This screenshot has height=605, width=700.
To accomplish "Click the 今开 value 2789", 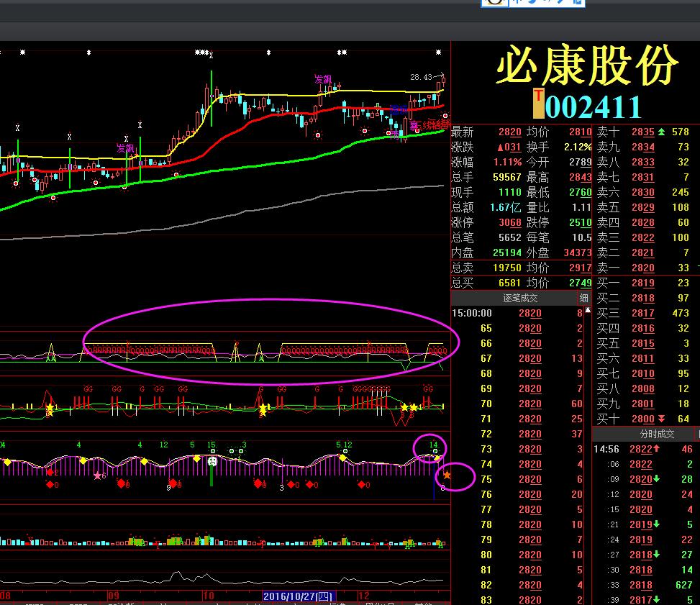I will [581, 162].
